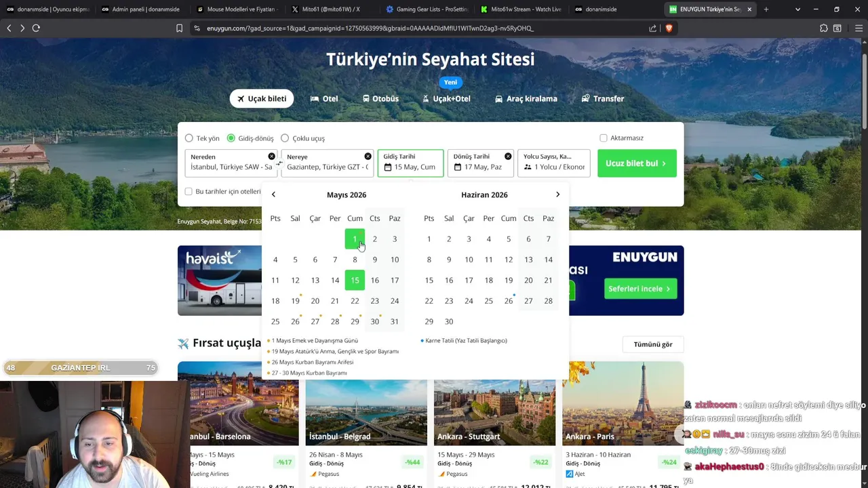Image resolution: width=868 pixels, height=488 pixels.
Task: Click Tümünü gör button
Action: point(653,344)
